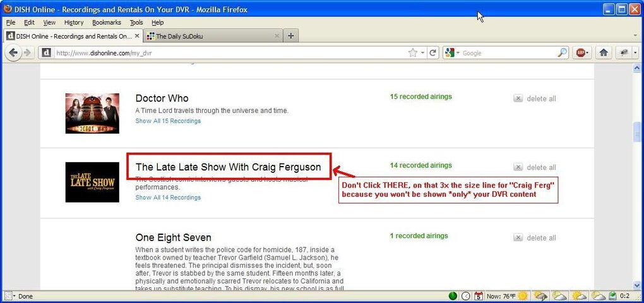
Task: Click the delete icon for Doctor Who
Action: pos(518,98)
